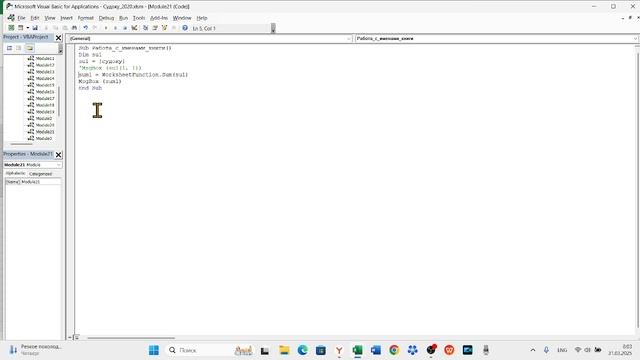Click the Insert UserForm toolbar icon
The height and width of the screenshot is (360, 640).
[x=20, y=28]
